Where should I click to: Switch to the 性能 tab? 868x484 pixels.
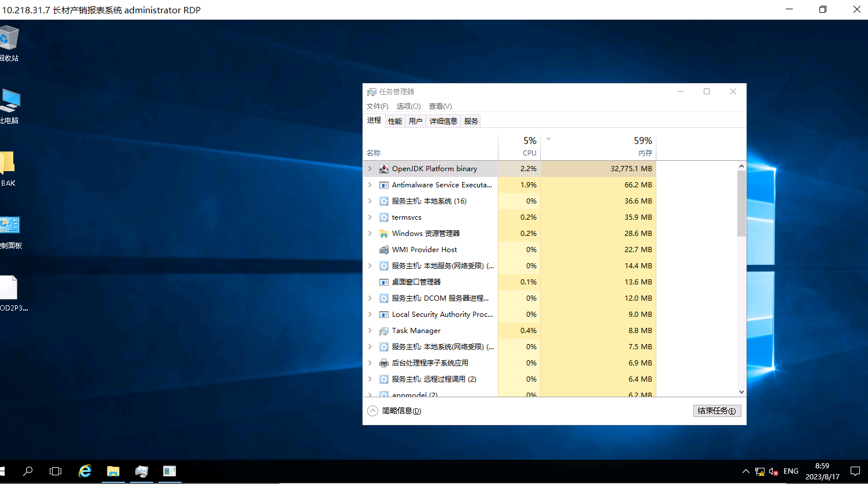point(395,121)
